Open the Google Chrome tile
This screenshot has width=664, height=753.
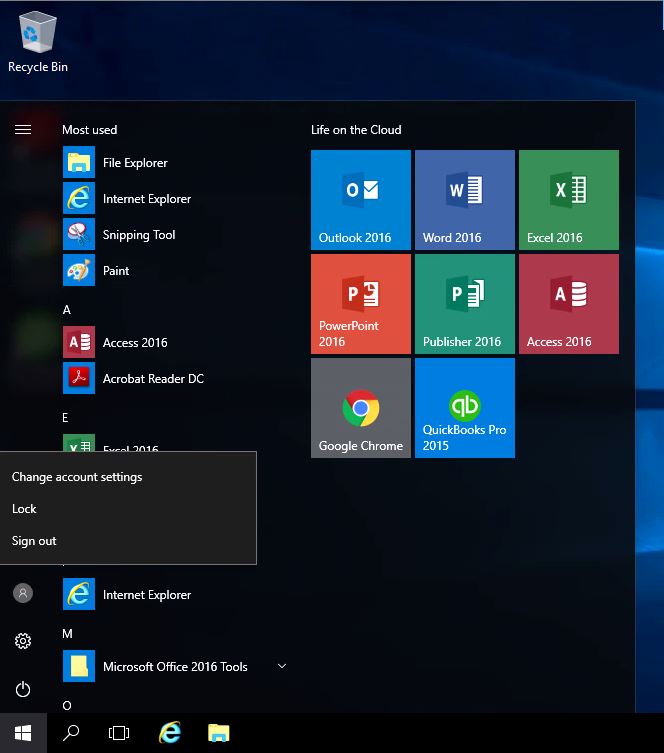[361, 408]
